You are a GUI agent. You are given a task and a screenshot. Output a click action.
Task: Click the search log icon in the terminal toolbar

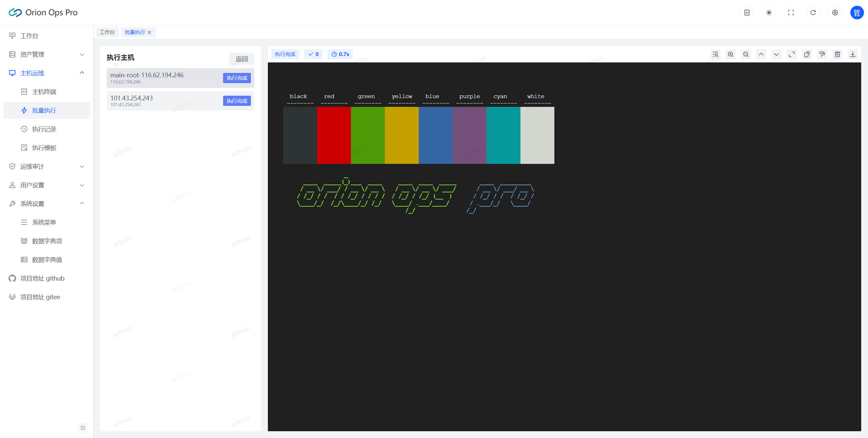[x=715, y=54]
